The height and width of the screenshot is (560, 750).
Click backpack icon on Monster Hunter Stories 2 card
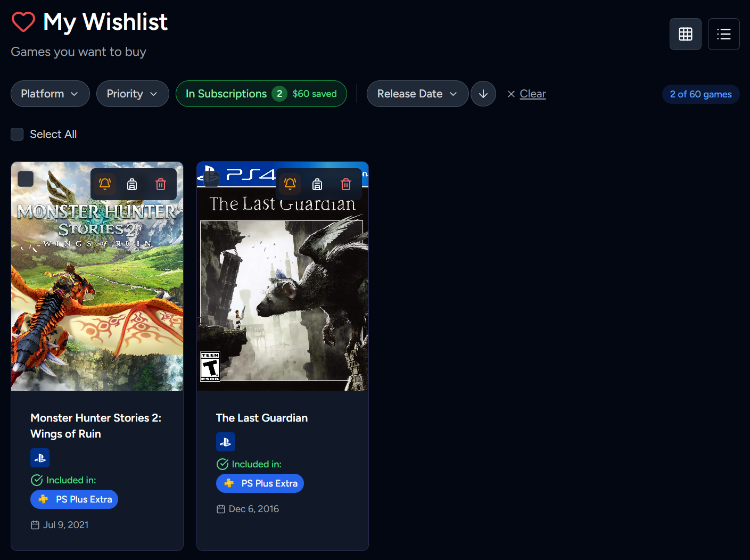[132, 184]
